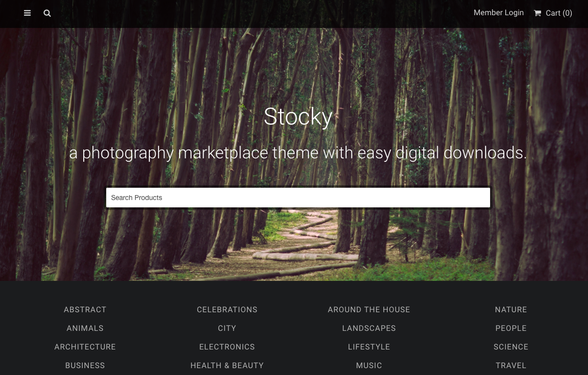Viewport: 588px width, 375px height.
Task: Open the Member Login link
Action: 498,13
